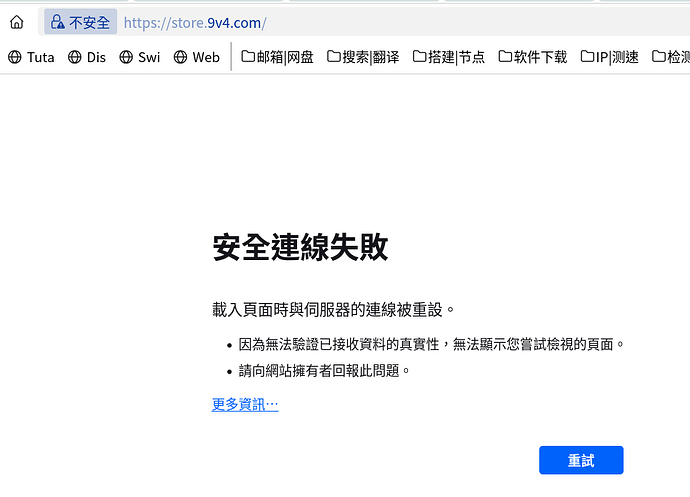The height and width of the screenshot is (497, 690).
Task: Click the folder icon of 邮箱|网盘
Action: coord(248,56)
